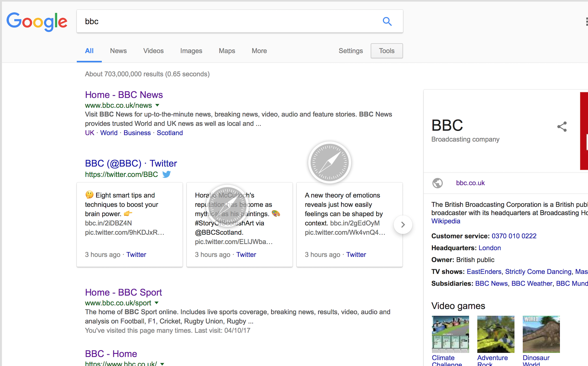Viewport: 588px width, 366px height.
Task: Click the Wikipedia link
Action: pos(446,221)
